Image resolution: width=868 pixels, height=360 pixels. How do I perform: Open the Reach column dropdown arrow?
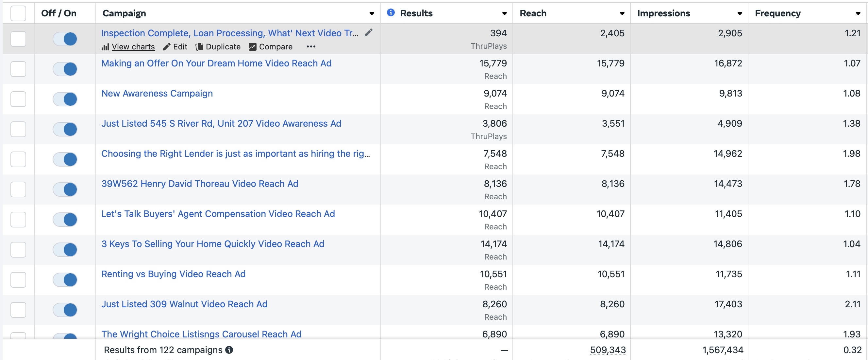(622, 13)
